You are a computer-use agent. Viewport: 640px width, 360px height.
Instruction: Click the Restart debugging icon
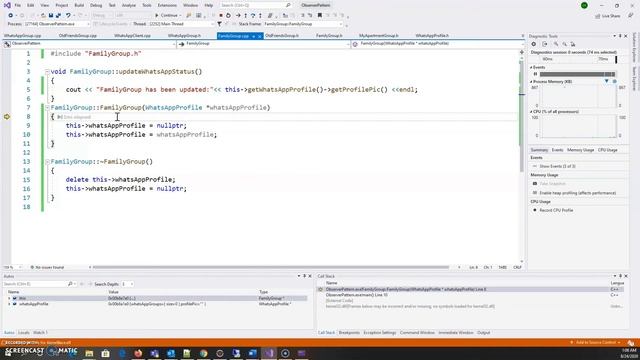228,16
